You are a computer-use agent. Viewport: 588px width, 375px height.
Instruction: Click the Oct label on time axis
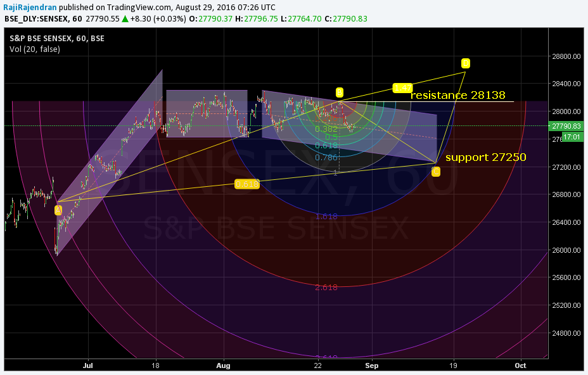point(520,365)
